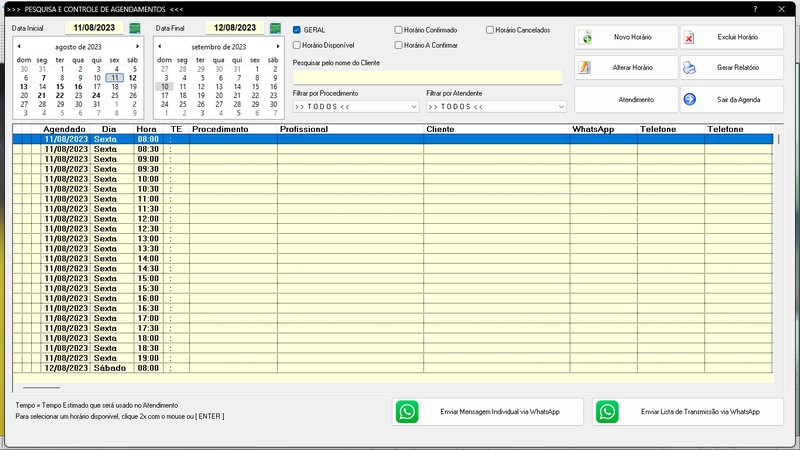Open calendar icon next to Data Final
Viewport: 800px width, 450px height.
click(275, 28)
